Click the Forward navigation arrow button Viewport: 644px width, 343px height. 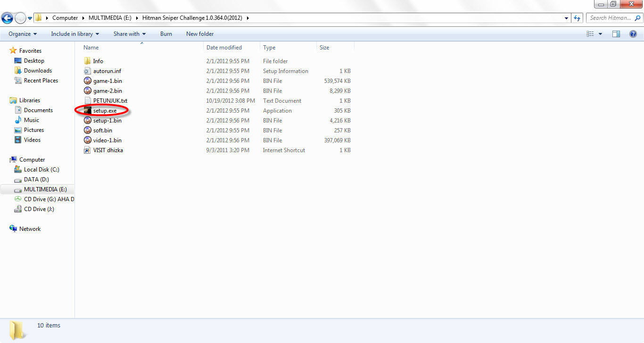(x=20, y=18)
